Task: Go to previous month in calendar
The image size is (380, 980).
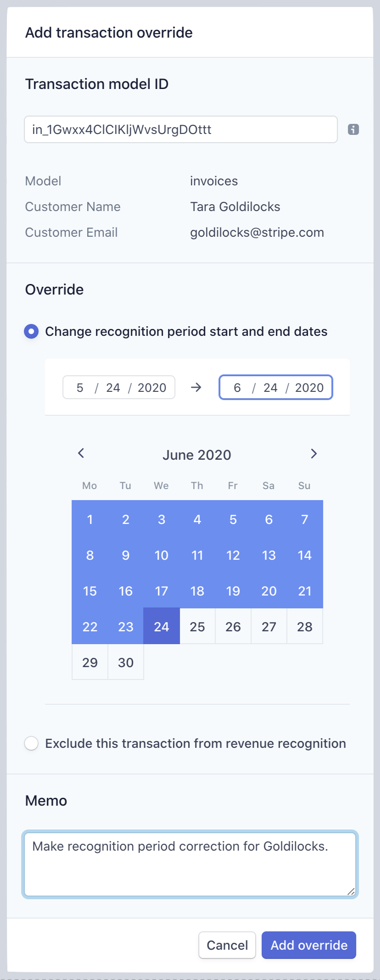Action: tap(81, 453)
